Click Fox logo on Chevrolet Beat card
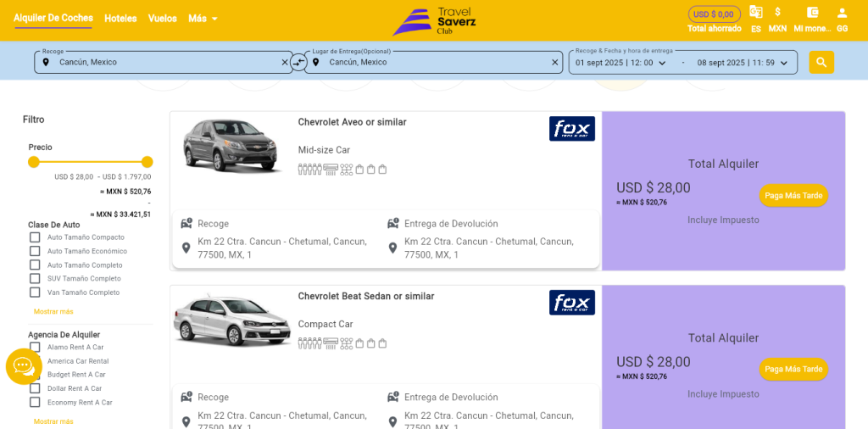868x429 pixels. 572,302
